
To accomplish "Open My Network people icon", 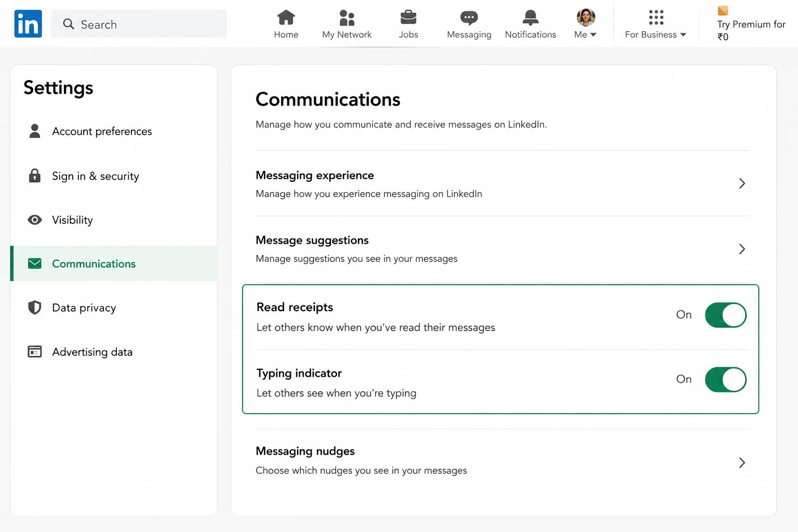I will pos(347,18).
